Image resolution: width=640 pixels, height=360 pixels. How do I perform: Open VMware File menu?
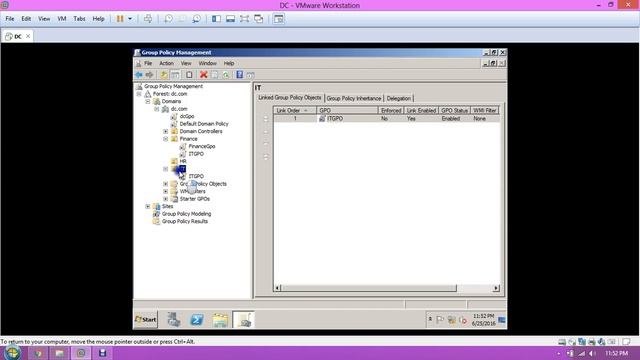pos(10,19)
